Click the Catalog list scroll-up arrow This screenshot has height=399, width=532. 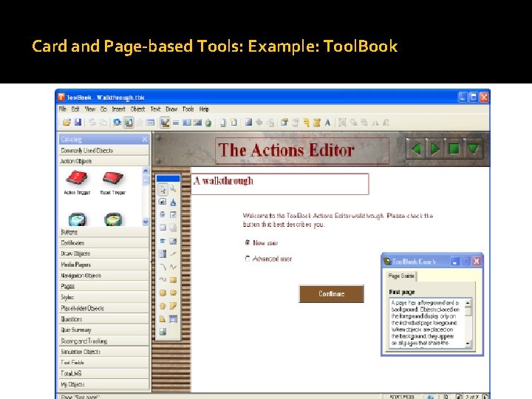[146, 171]
